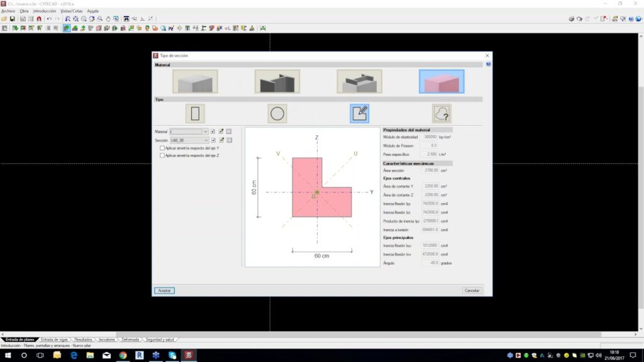Expand the Sección L60_30 dropdown
Viewport: 644px width, 362px height.
(x=205, y=140)
